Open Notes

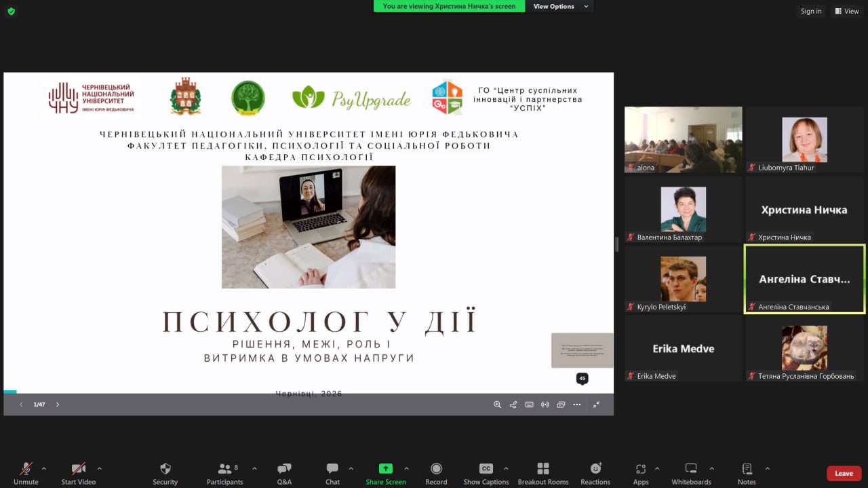[747, 473]
